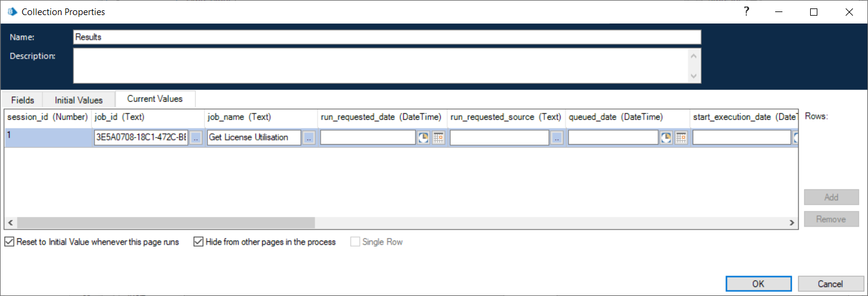Click the Description scroll down arrow

click(x=694, y=76)
